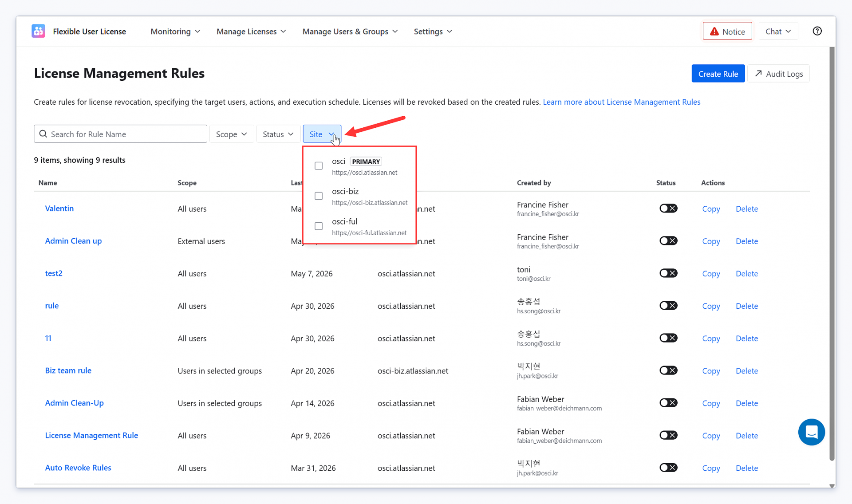Click the Notice warning triangle icon
The image size is (852, 504).
(714, 31)
